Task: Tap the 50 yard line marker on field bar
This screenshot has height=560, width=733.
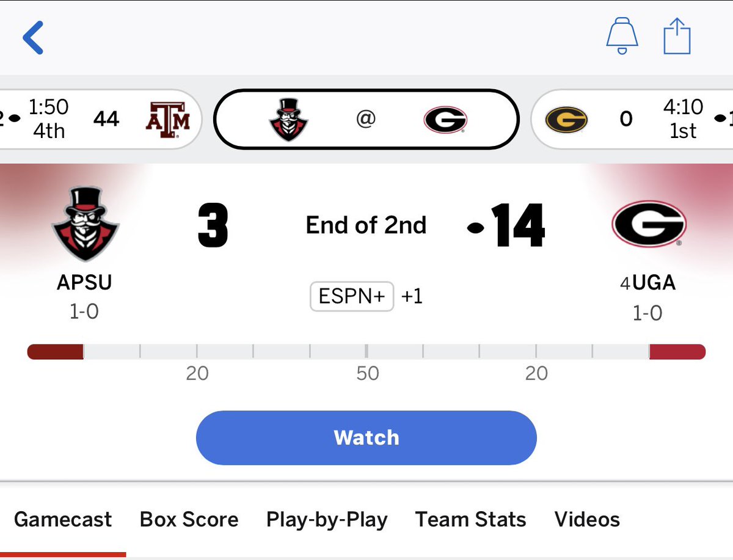Action: (367, 373)
